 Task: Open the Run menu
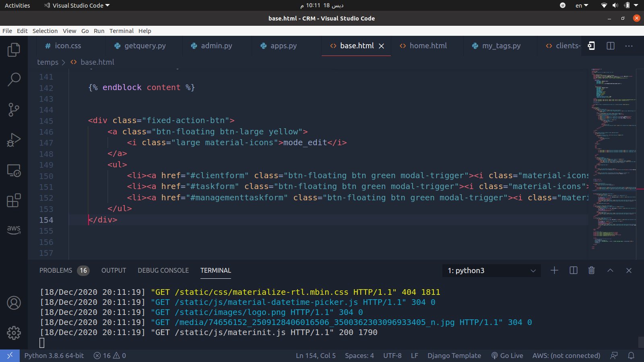click(99, 31)
